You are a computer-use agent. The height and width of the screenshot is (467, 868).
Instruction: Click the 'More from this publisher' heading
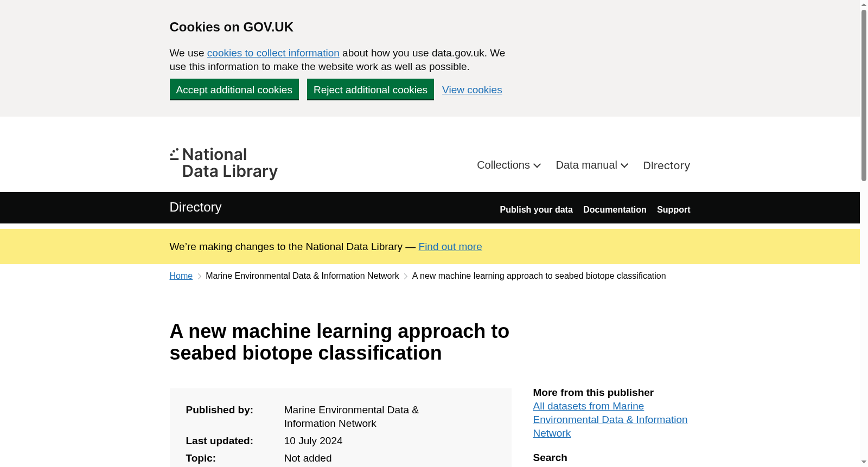tap(593, 393)
